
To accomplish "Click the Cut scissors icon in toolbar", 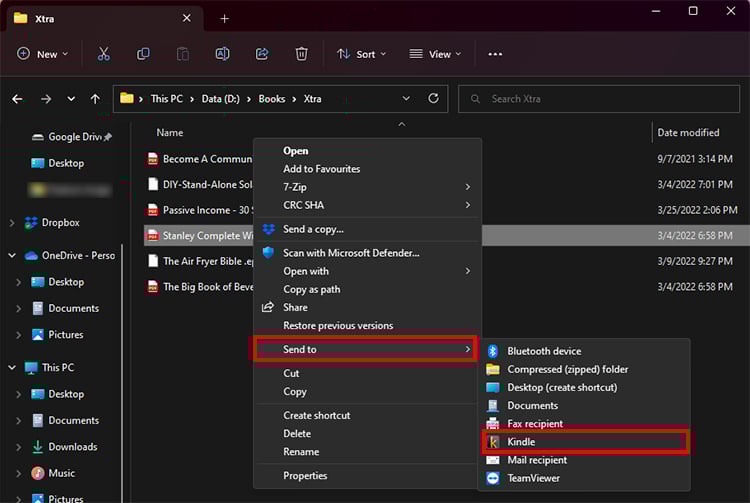I will click(104, 54).
